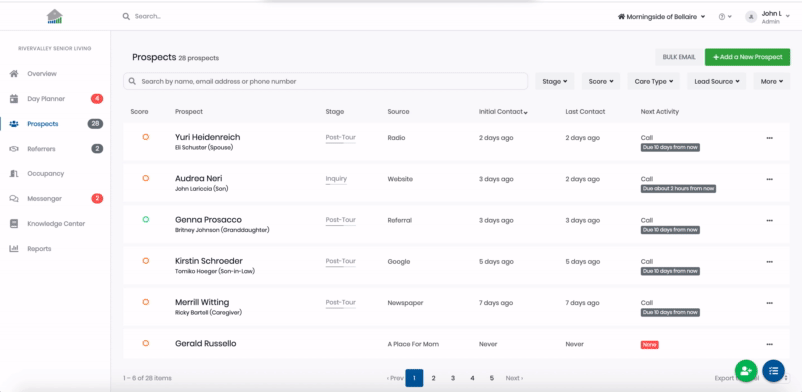Open the help question mark dropdown
This screenshot has height=392, width=802.
click(x=725, y=17)
